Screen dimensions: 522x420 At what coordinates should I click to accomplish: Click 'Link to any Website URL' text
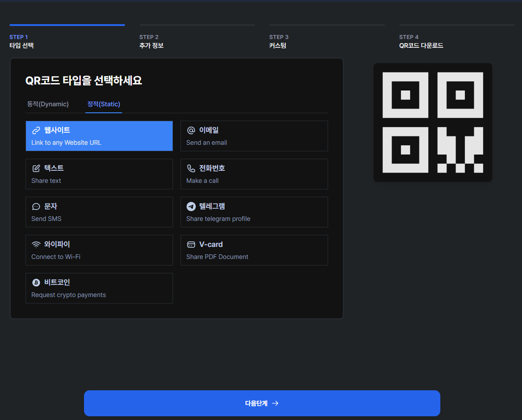click(66, 143)
